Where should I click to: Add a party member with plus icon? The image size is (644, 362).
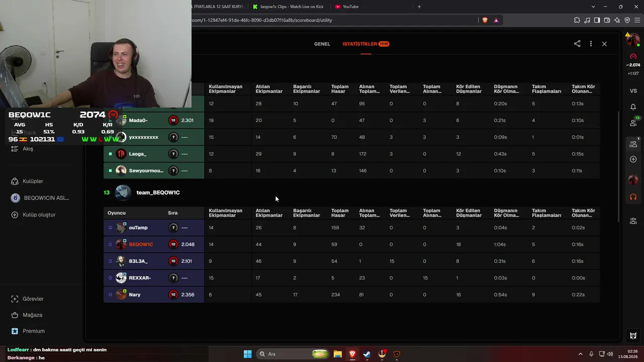pos(633,159)
